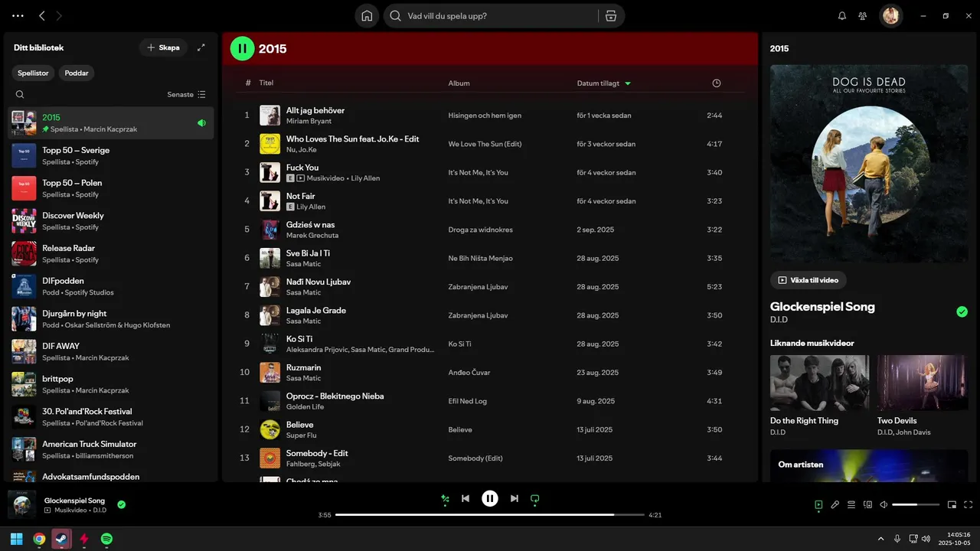The width and height of the screenshot is (980, 551).
Task: Go to the previous track
Action: [465, 498]
